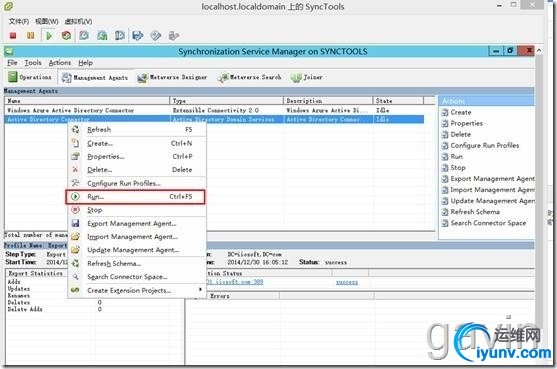The height and width of the screenshot is (369, 557).
Task: Click the Refresh icon in the context menu
Action: [75, 130]
